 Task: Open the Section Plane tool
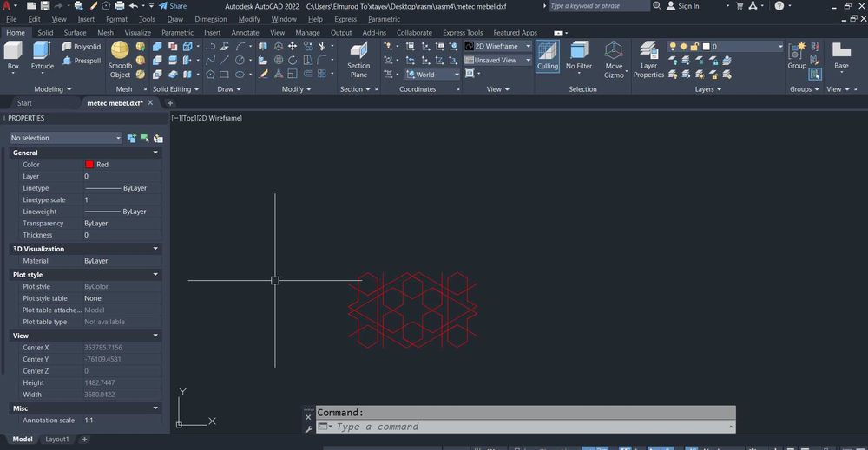pyautogui.click(x=358, y=60)
